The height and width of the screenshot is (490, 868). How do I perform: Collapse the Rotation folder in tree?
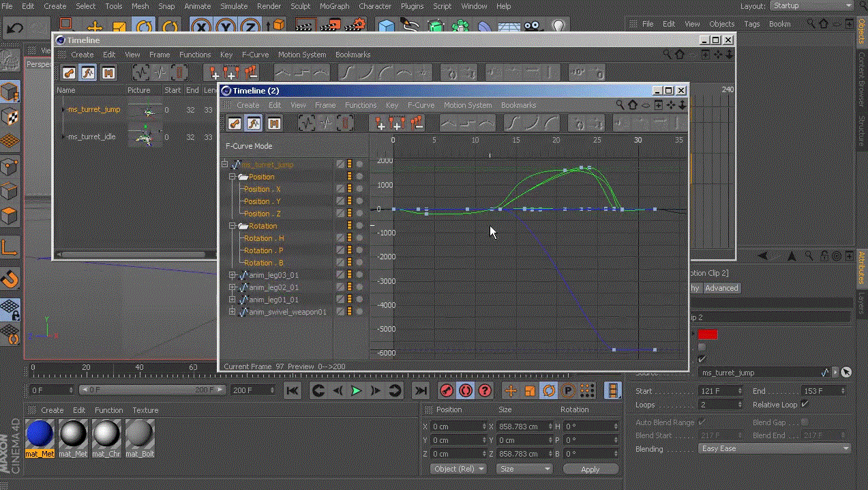point(233,226)
